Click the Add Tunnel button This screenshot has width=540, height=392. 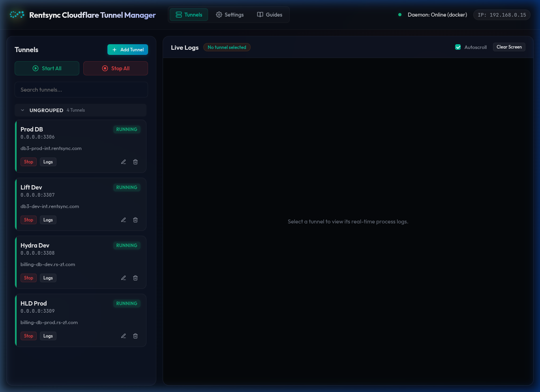[x=127, y=50]
